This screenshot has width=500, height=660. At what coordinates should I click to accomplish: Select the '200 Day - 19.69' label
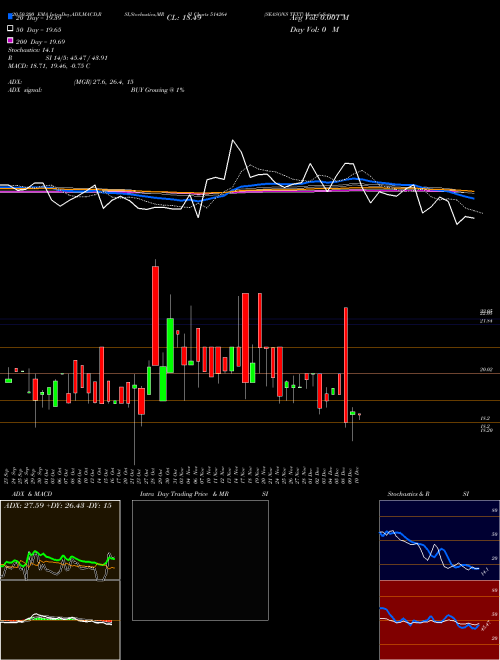pos(40,41)
